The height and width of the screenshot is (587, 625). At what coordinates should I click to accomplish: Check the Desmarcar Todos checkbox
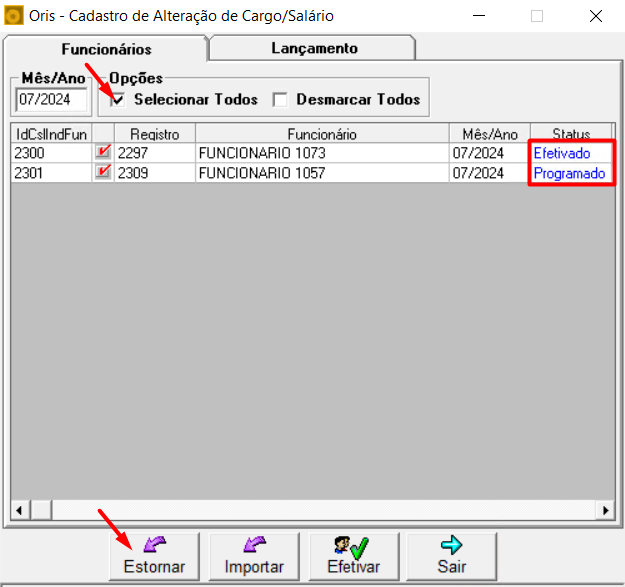pyautogui.click(x=280, y=100)
